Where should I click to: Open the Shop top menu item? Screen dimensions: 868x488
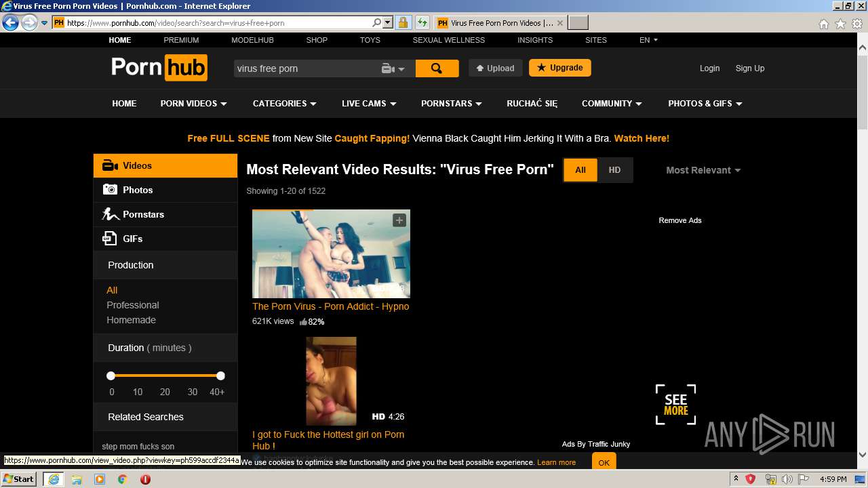pos(317,40)
